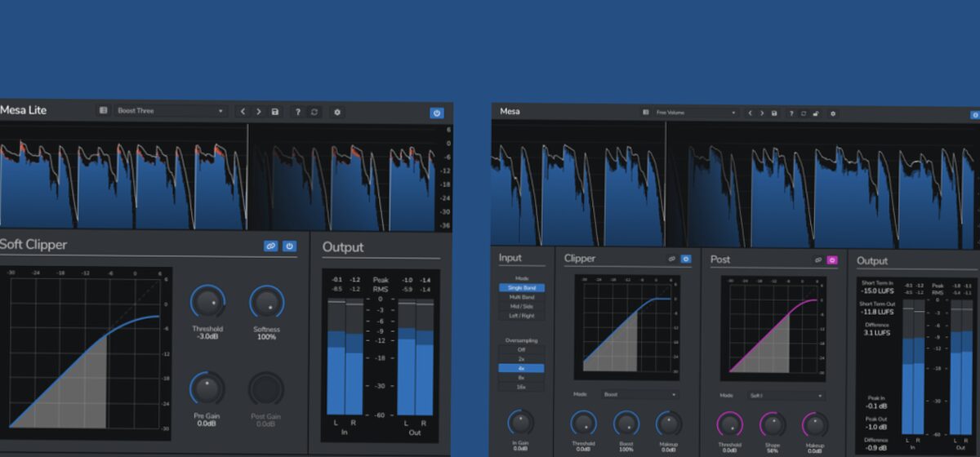Screen dimensions: 980x457
Task: Select Mid / Side input mode
Action: [521, 308]
